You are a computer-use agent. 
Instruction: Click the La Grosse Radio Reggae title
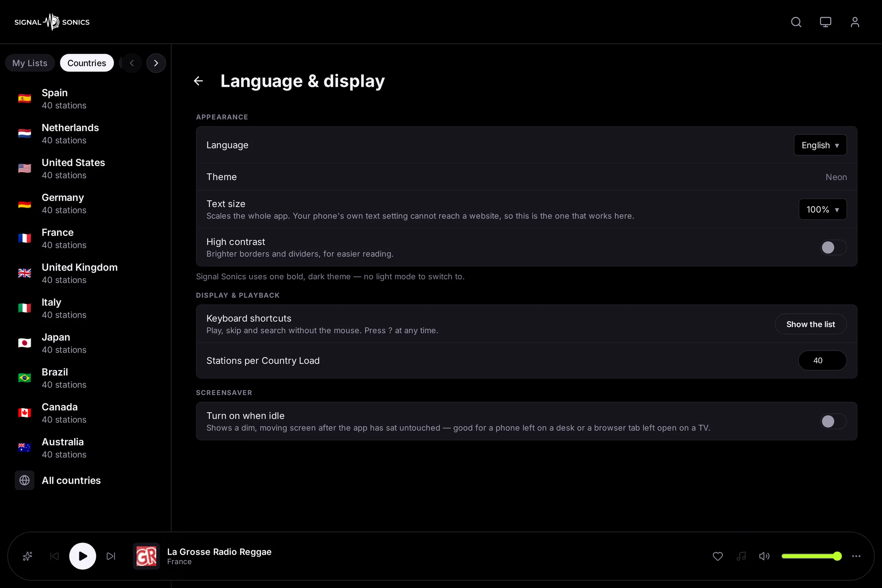pos(219,552)
